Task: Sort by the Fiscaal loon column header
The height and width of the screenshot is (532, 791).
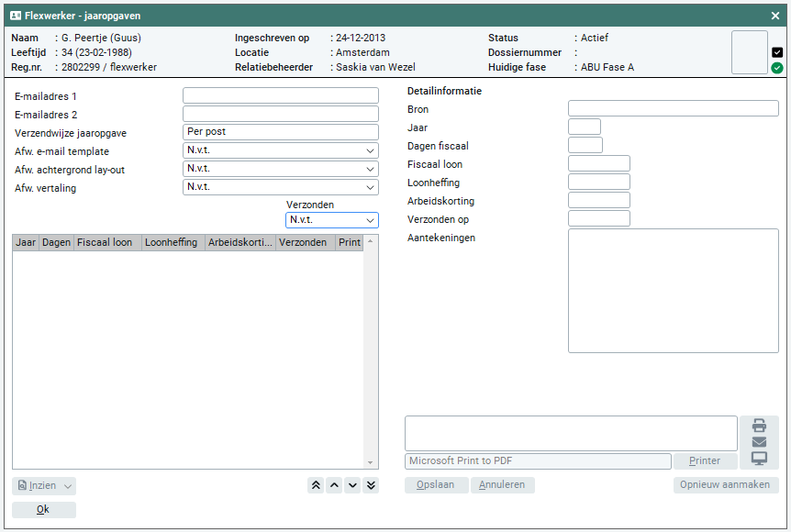Action: tap(107, 243)
